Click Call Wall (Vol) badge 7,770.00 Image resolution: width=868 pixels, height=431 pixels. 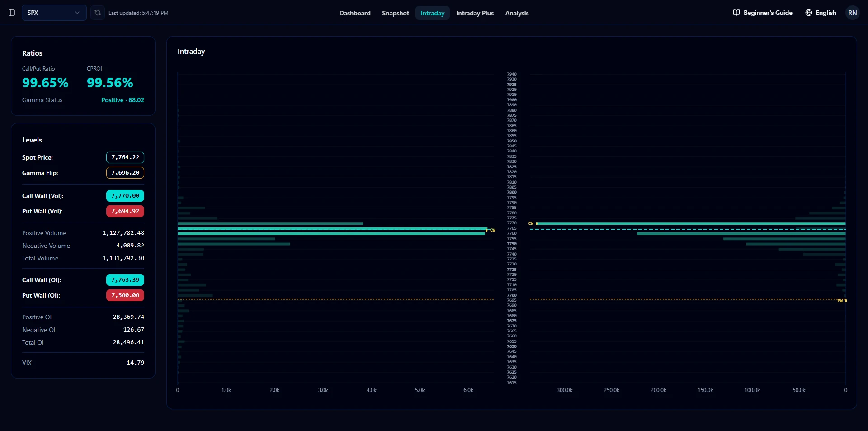125,196
